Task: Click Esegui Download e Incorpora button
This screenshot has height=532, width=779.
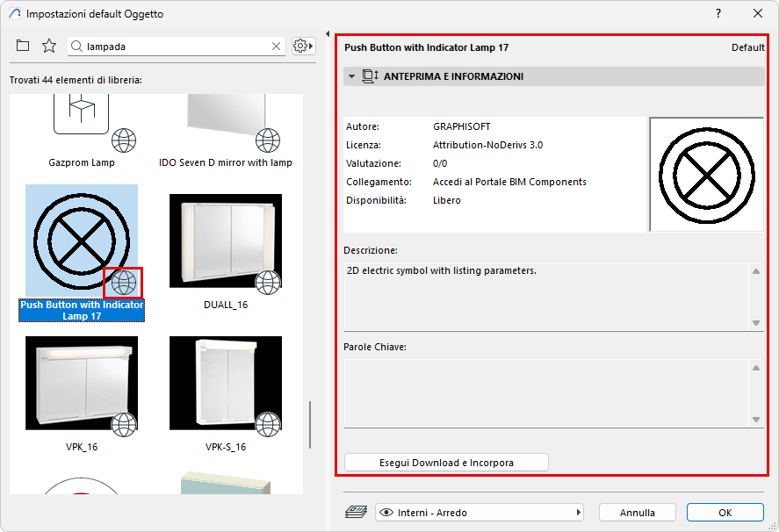Action: (x=446, y=463)
